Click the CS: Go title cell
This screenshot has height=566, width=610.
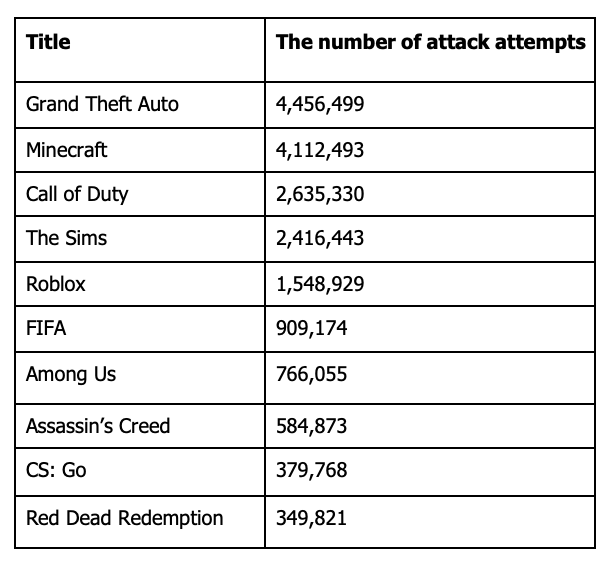(x=56, y=470)
